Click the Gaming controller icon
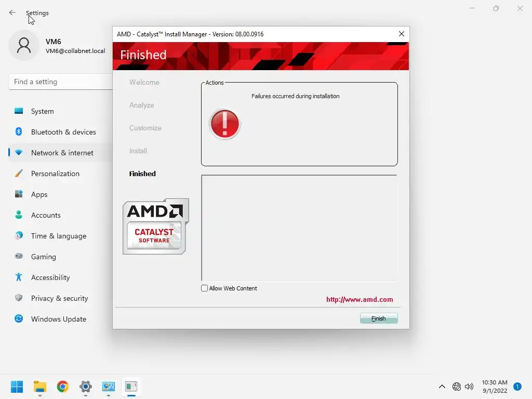The width and height of the screenshot is (532, 399). (19, 256)
